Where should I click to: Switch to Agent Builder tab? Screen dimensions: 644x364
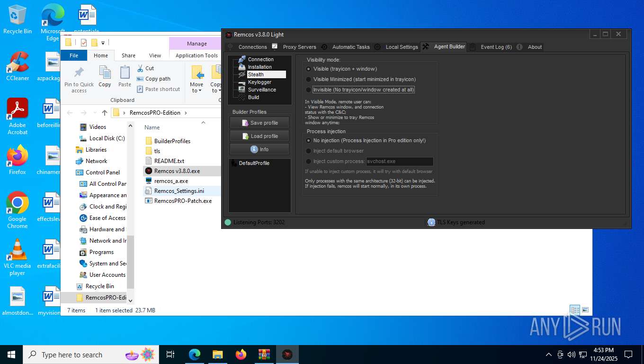[x=444, y=46]
